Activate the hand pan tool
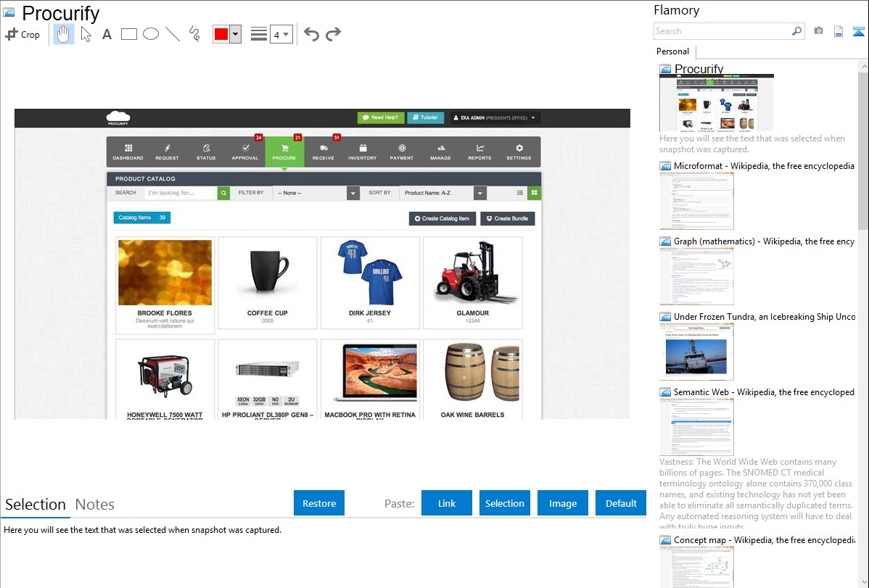The width and height of the screenshot is (869, 588). tap(63, 34)
